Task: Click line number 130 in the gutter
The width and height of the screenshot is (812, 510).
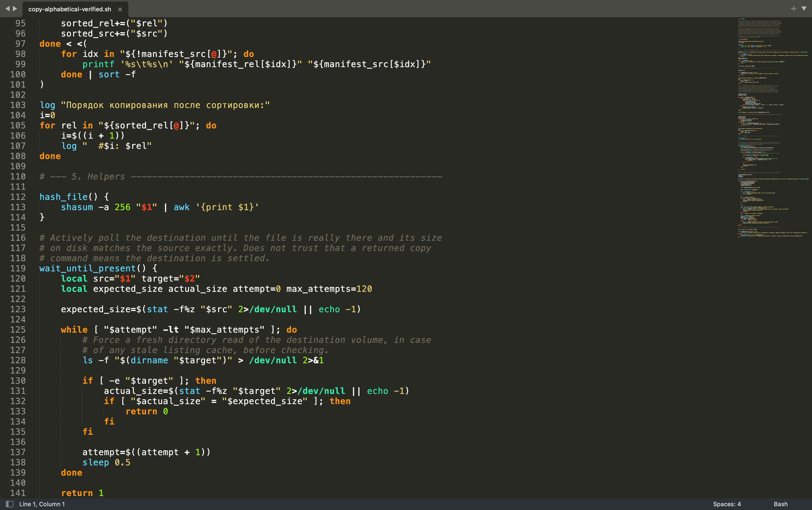Action: tap(18, 381)
